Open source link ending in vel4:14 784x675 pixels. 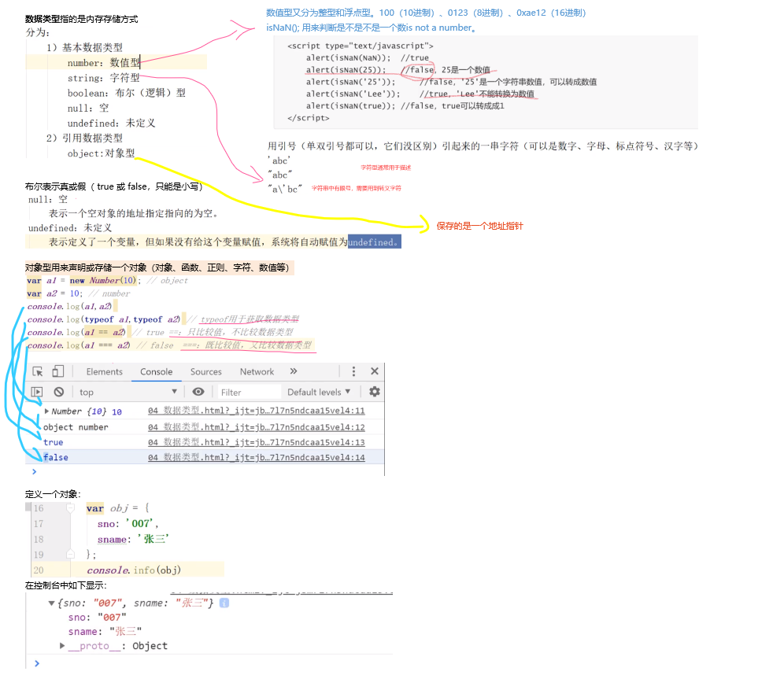pyautogui.click(x=256, y=457)
